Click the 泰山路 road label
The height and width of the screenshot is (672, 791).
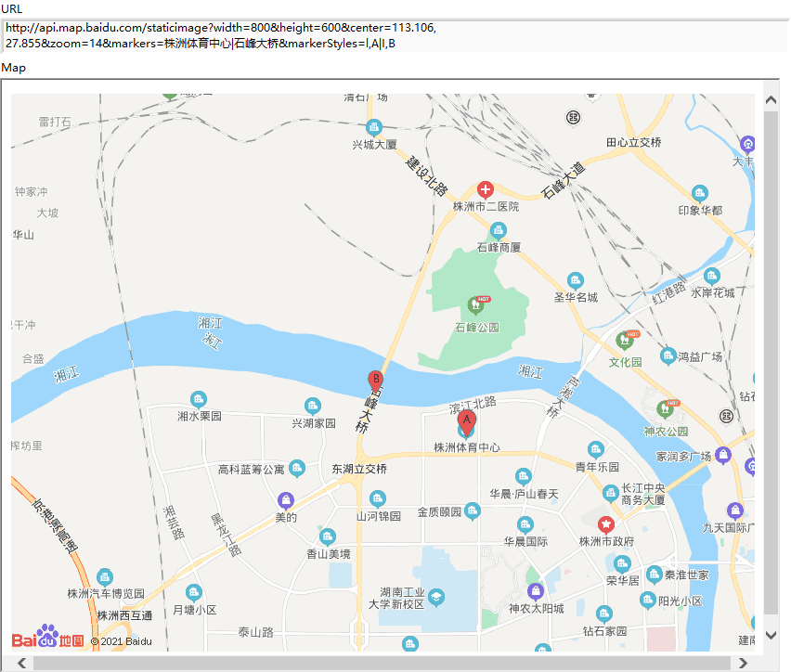[x=255, y=632]
